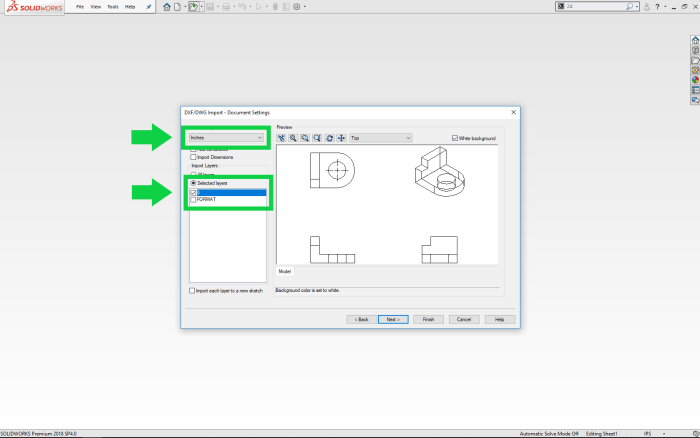Open the View menu
700x438 pixels.
coord(96,7)
